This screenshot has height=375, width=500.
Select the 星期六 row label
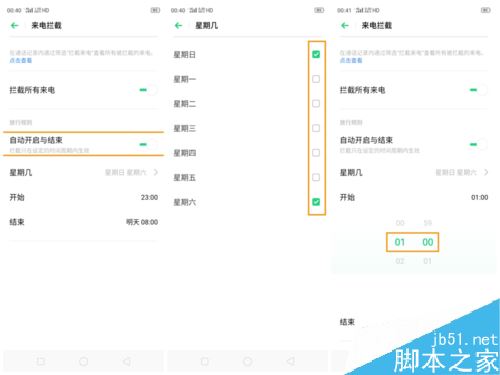point(184,202)
